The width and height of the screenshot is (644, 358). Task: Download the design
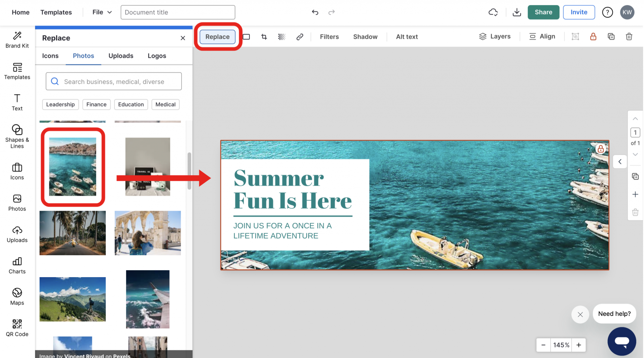(517, 12)
